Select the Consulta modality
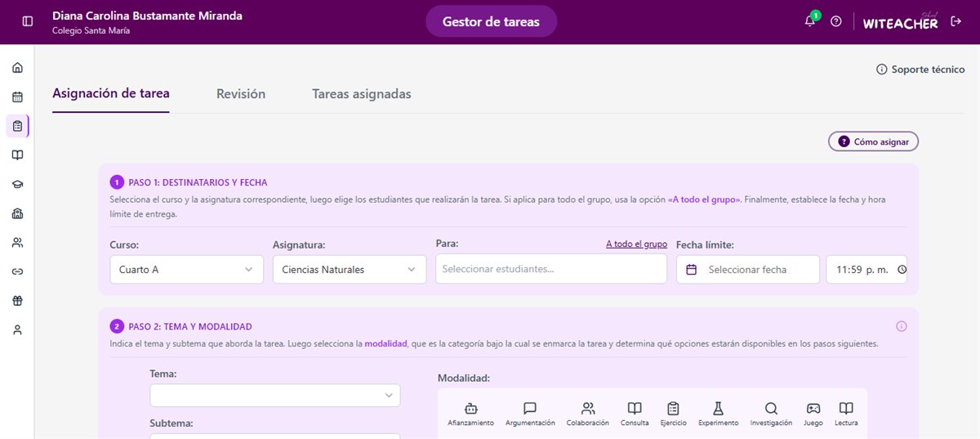980x439 pixels. tap(635, 414)
